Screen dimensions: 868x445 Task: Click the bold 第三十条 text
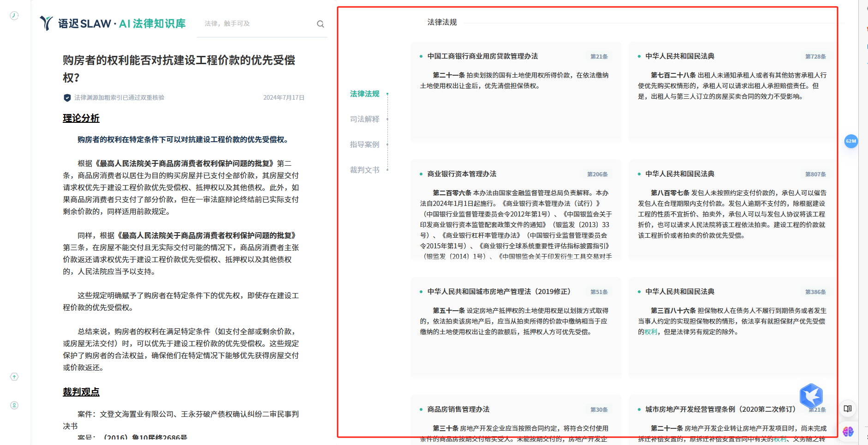coord(446,428)
